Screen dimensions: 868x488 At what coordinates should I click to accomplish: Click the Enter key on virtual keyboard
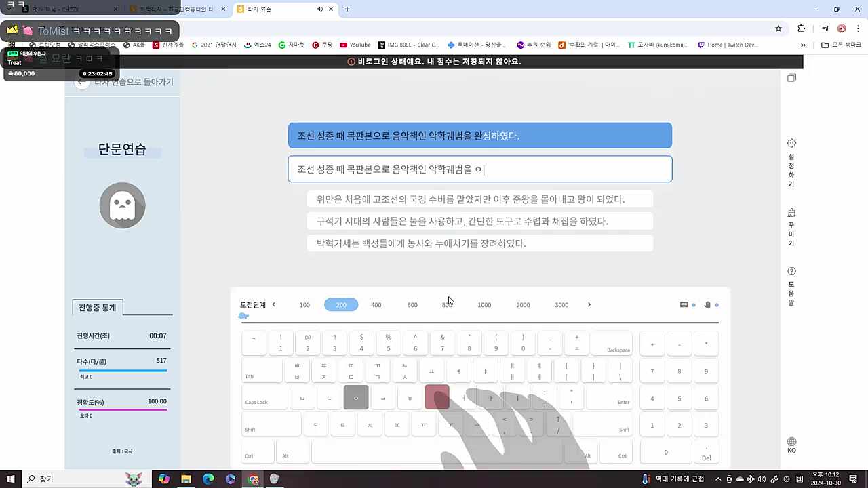pos(609,398)
